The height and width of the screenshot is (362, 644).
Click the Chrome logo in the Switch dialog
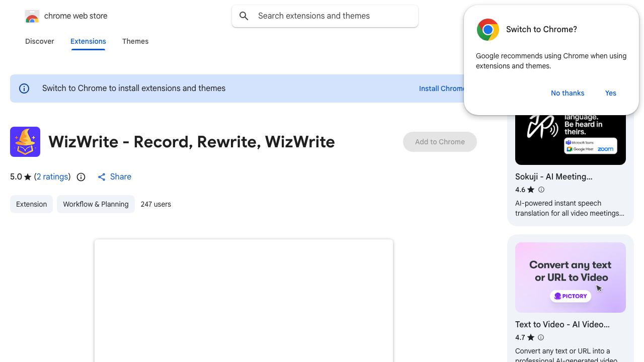tap(488, 30)
